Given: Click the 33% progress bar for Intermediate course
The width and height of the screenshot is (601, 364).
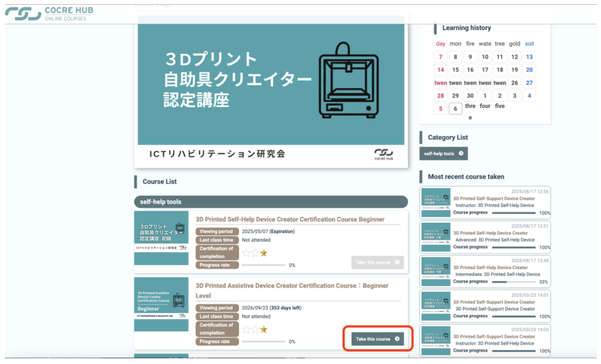Looking at the screenshot, I should point(514,281).
